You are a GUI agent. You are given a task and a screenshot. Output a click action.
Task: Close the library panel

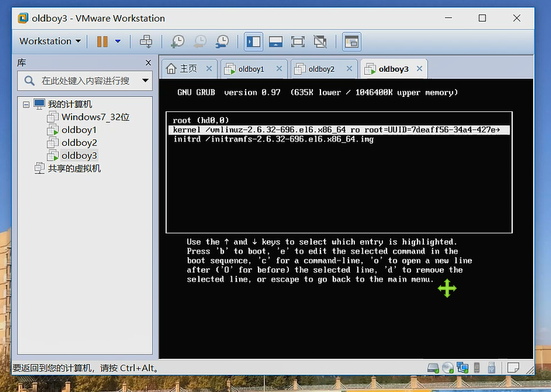pyautogui.click(x=148, y=62)
